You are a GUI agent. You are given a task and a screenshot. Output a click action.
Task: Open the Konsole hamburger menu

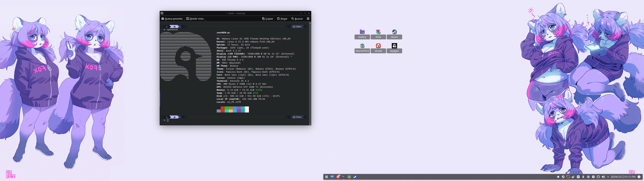click(x=308, y=19)
